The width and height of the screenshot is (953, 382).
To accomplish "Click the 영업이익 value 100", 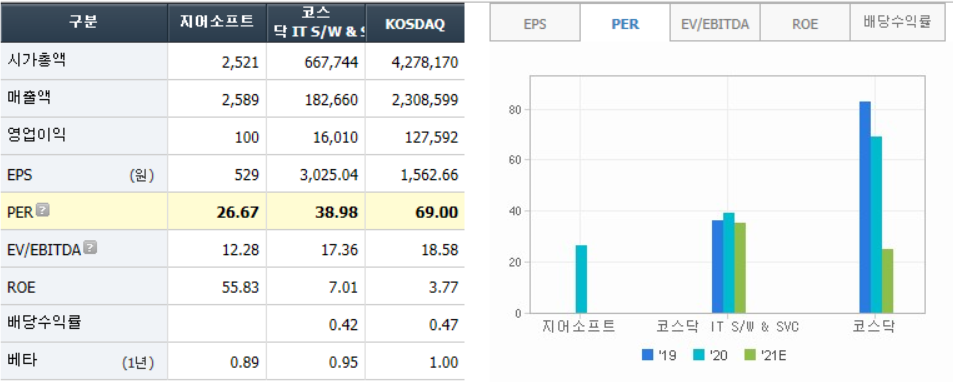I will pyautogui.click(x=247, y=137).
